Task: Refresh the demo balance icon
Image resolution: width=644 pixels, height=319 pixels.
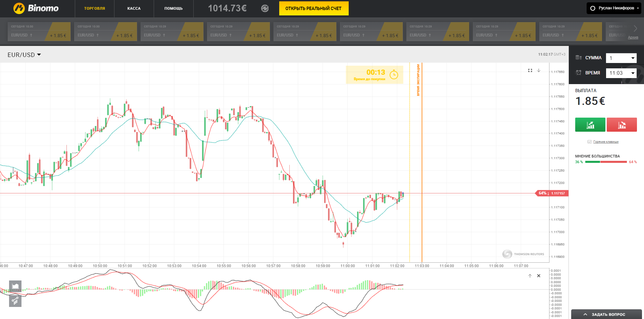Action: tap(265, 8)
